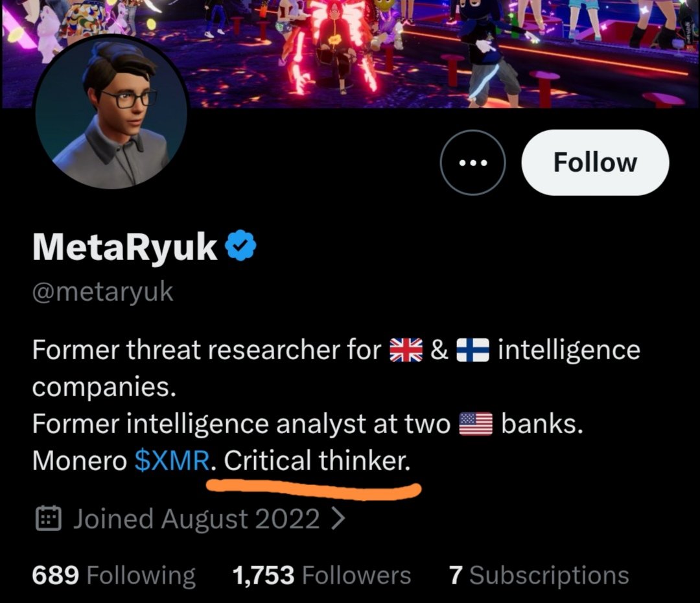This screenshot has width=700, height=603.
Task: Expand the chevron beside Joined August 2022
Action: coord(338,519)
